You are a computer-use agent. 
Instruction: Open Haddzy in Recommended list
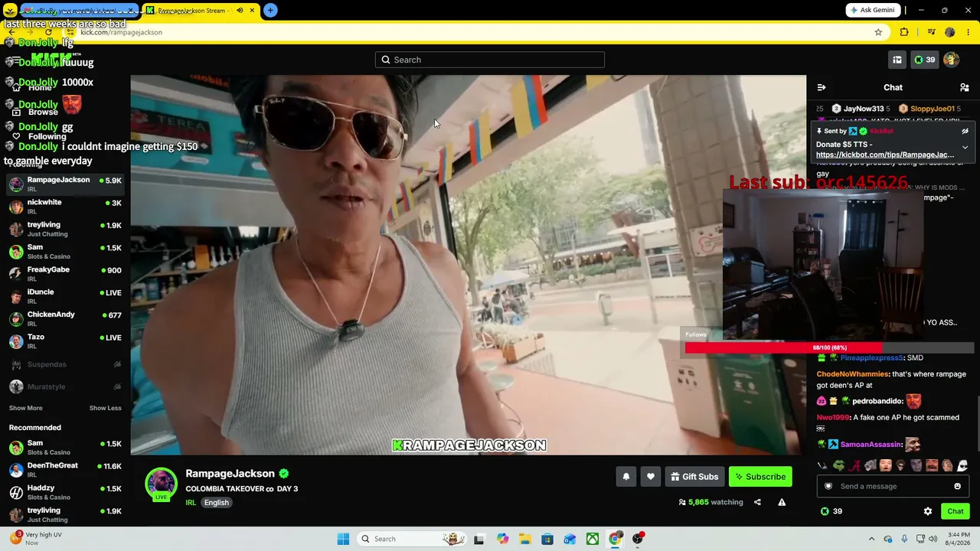point(65,492)
